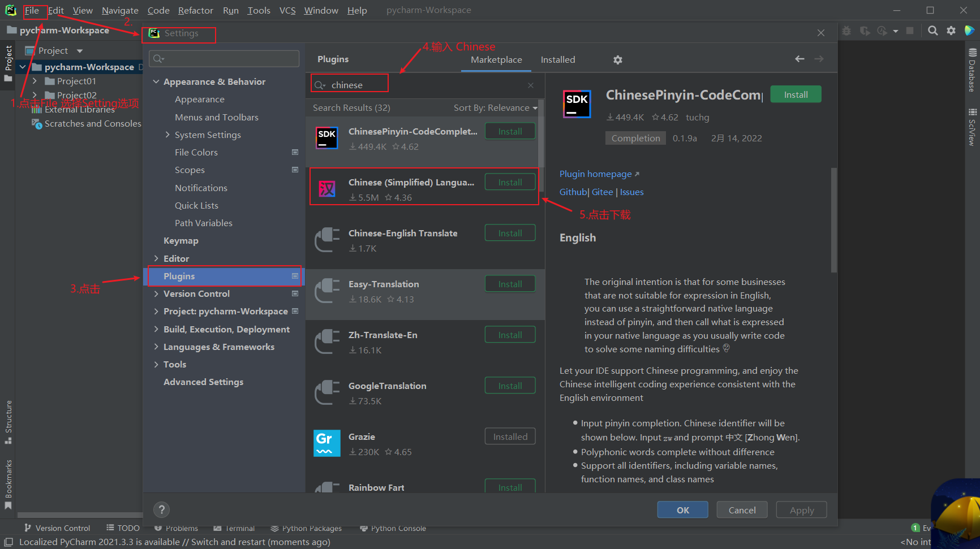Go back with the left arrow icon
The height and width of the screenshot is (549, 980).
coord(800,59)
